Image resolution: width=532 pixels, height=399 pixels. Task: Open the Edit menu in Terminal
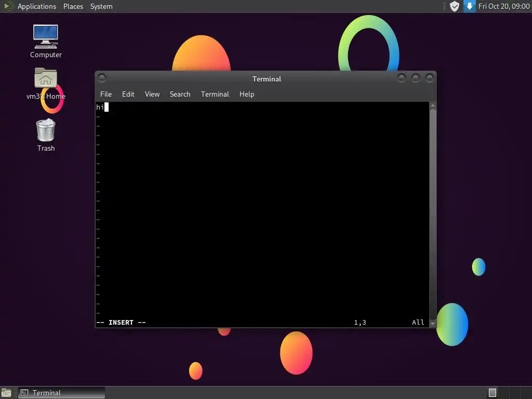point(128,95)
